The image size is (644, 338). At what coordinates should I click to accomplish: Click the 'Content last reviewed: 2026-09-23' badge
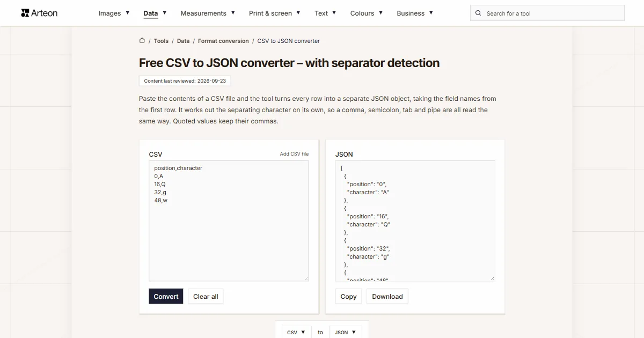185,81
